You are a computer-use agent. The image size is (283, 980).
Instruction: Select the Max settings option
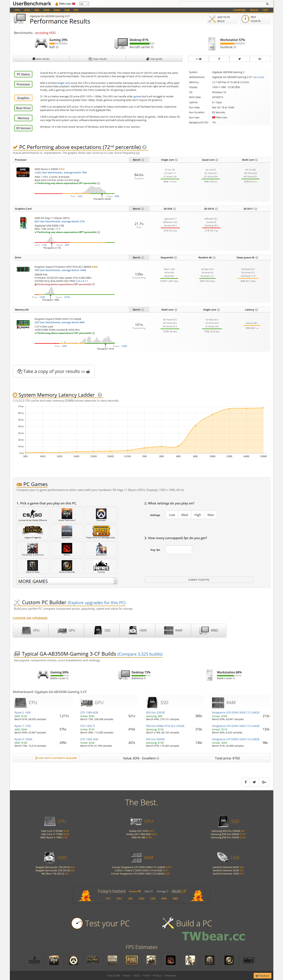pos(211,515)
